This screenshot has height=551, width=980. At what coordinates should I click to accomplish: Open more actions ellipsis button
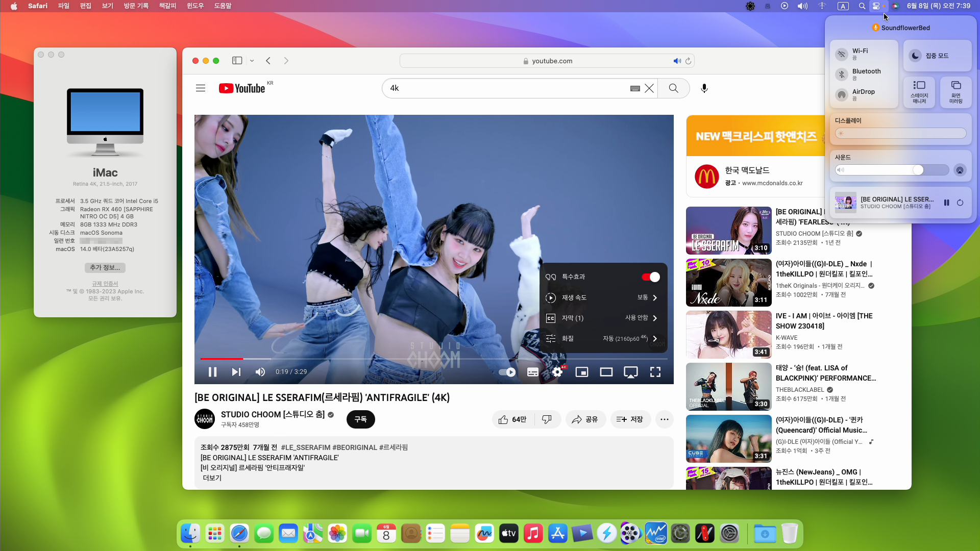click(665, 419)
